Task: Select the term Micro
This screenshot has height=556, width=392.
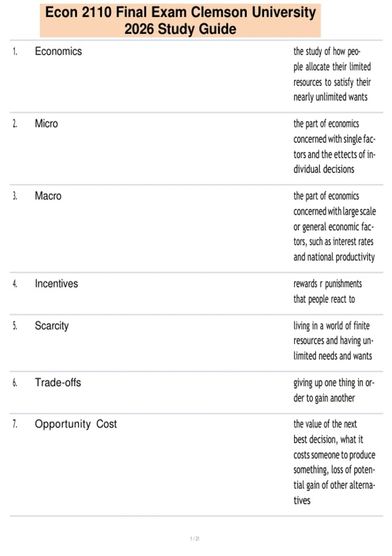Action: click(46, 124)
